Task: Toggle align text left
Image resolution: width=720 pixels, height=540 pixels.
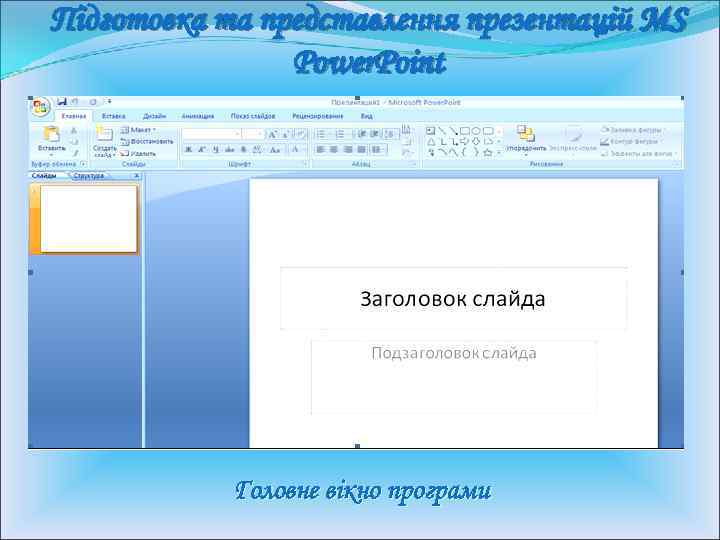Action: (321, 149)
